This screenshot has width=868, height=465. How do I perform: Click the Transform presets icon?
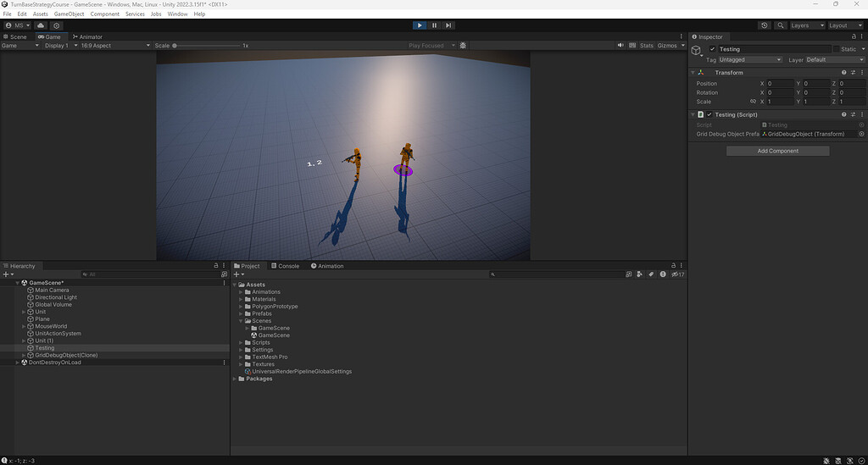[x=853, y=73]
